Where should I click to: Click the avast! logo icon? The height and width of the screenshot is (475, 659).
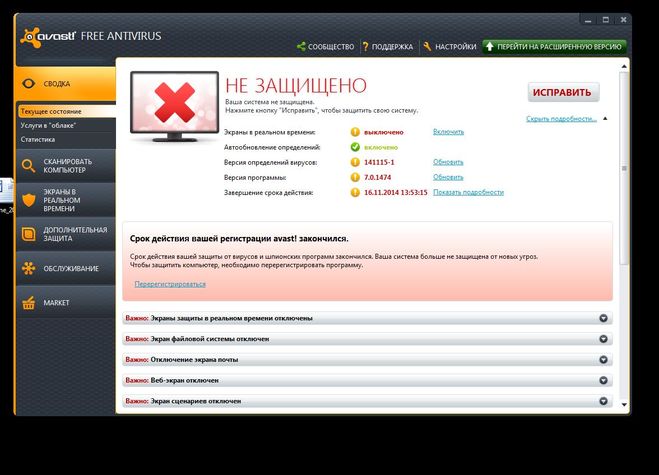pos(30,37)
